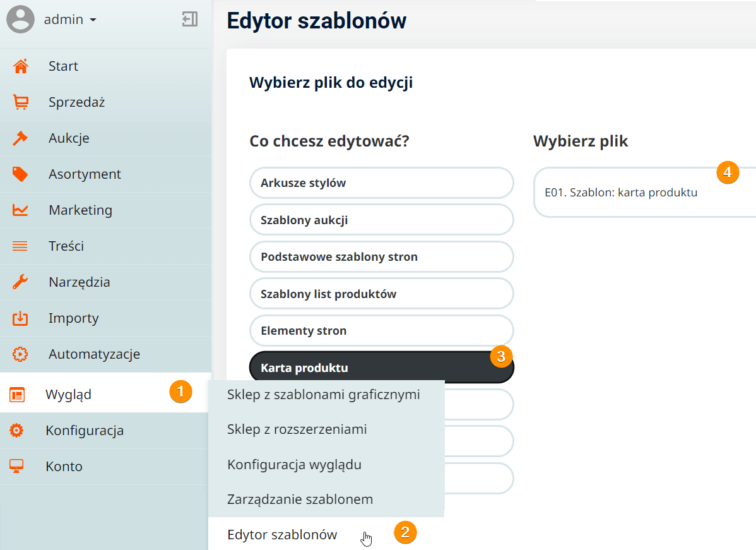756x550 pixels.
Task: Expand the Konfiguracja menu section
Action: click(x=84, y=431)
